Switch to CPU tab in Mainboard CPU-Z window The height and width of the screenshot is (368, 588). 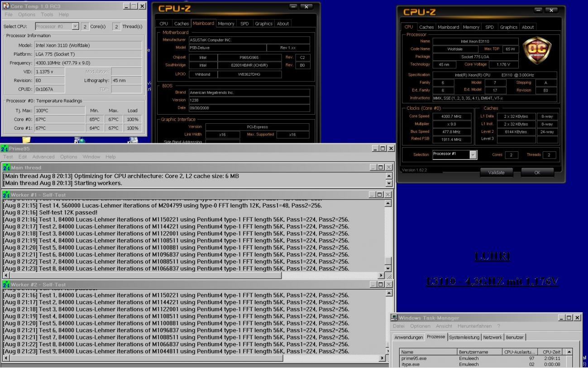click(x=164, y=24)
